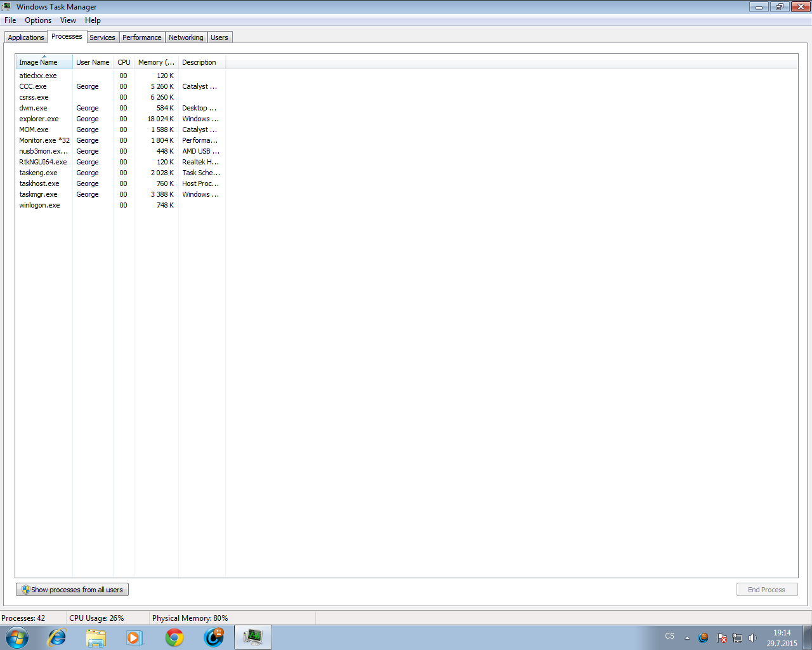Switch to the Applications tab
The width and height of the screenshot is (812, 650).
(26, 37)
